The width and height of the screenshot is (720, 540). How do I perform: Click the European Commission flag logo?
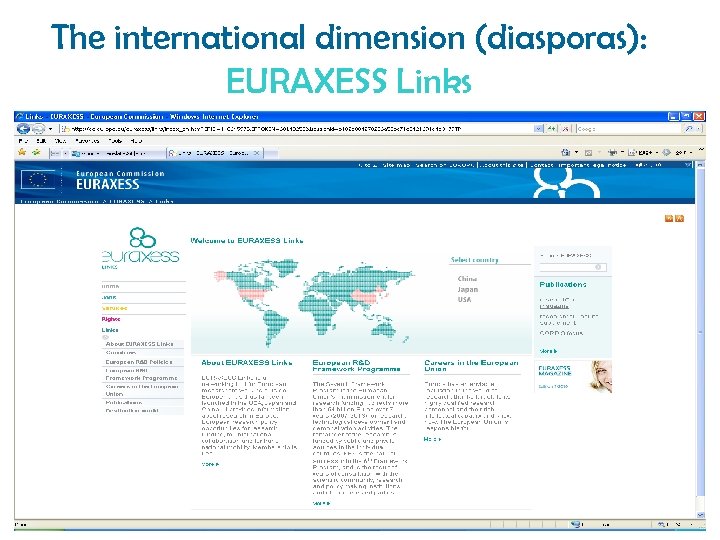[x=38, y=180]
